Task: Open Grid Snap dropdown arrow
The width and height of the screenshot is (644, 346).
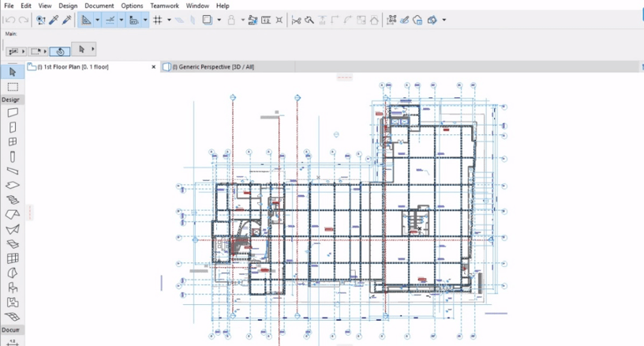Action: pyautogui.click(x=169, y=20)
